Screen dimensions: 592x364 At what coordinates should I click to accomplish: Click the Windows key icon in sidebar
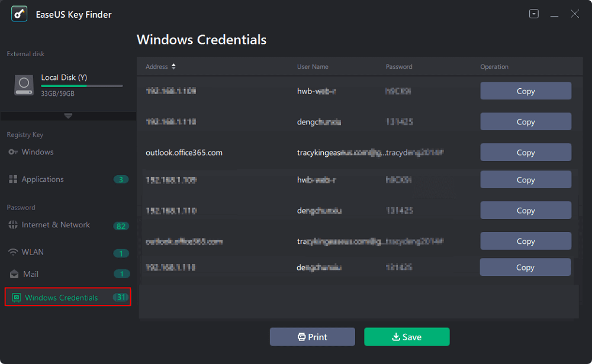(13, 152)
